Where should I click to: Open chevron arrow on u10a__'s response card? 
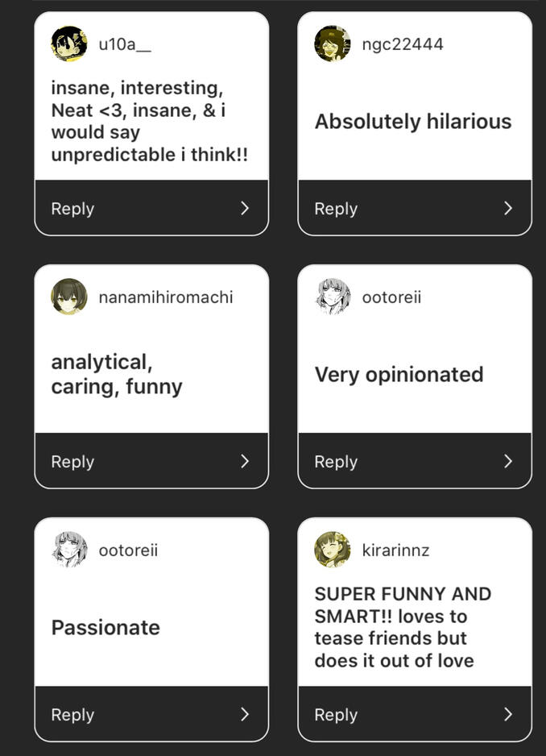245,208
